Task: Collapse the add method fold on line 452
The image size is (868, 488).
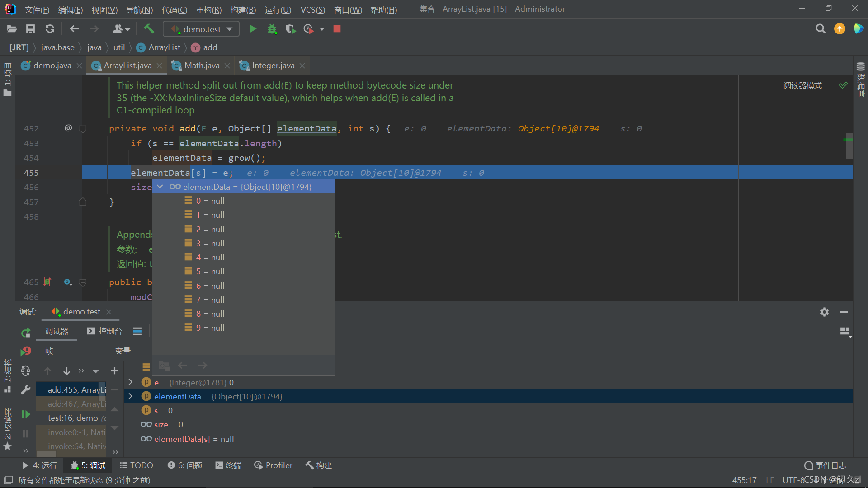Action: 83,129
